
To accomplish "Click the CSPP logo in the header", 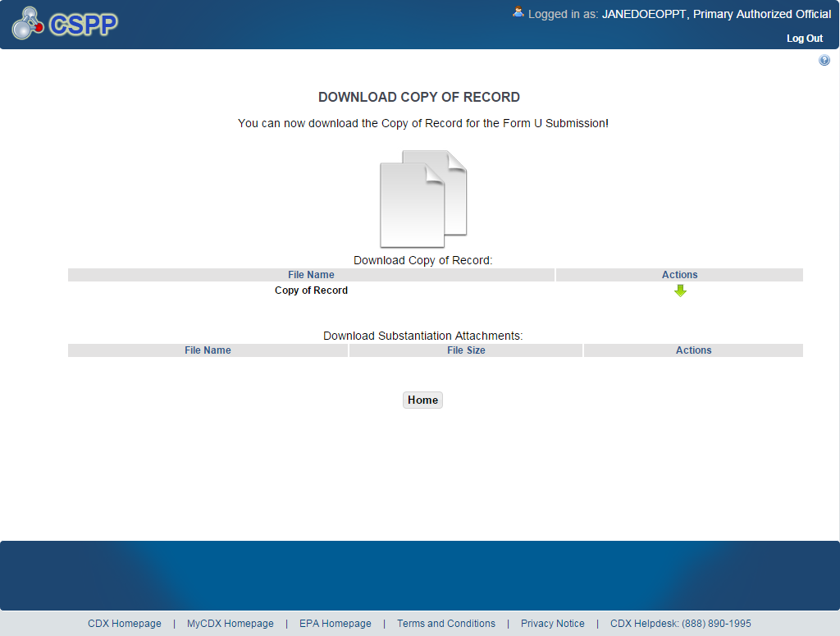I will [x=65, y=24].
